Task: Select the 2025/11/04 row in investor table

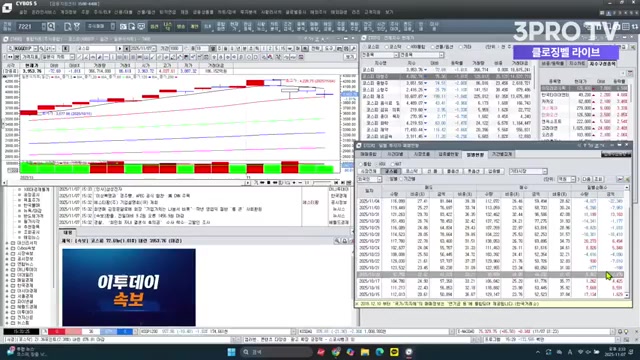Action: 491,201
